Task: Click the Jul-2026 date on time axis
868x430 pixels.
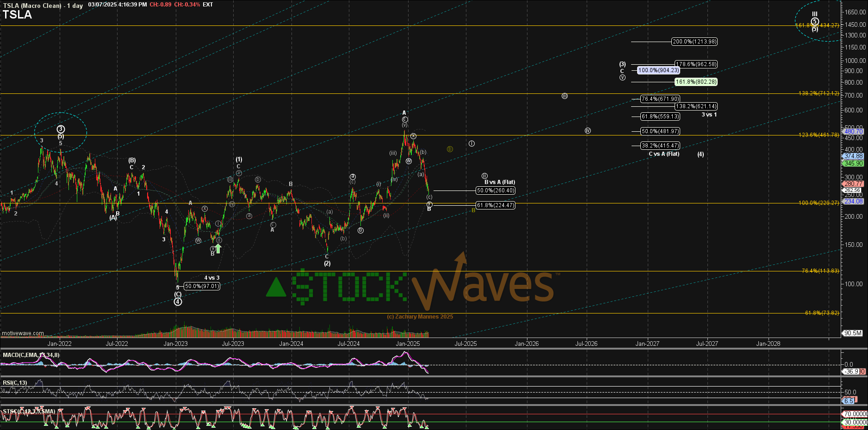Action: pos(586,344)
